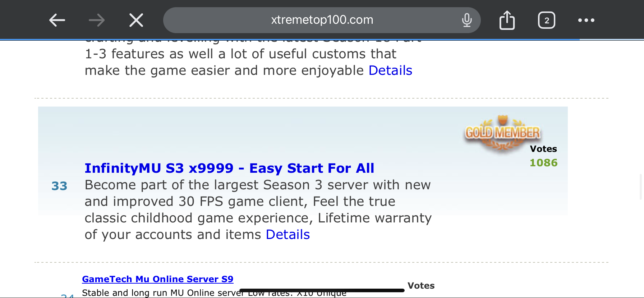The image size is (644, 298).
Task: Tap the xtremetop100.com address bar
Action: 322,20
